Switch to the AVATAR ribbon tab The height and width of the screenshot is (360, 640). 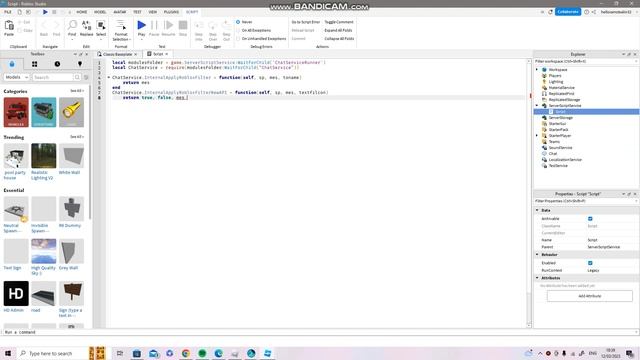(x=120, y=12)
